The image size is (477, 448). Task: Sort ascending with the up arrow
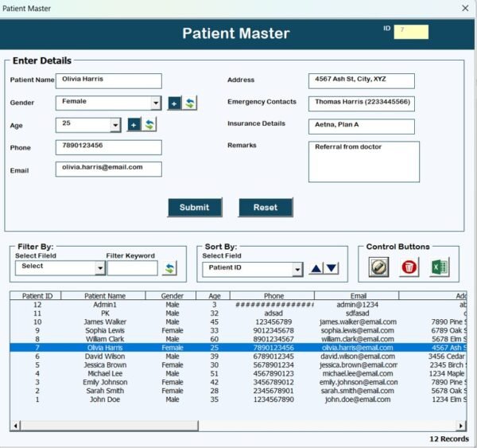click(316, 268)
